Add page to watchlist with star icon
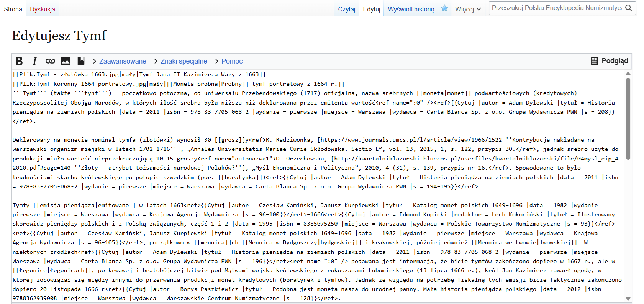The width and height of the screenshot is (644, 304). click(444, 8)
